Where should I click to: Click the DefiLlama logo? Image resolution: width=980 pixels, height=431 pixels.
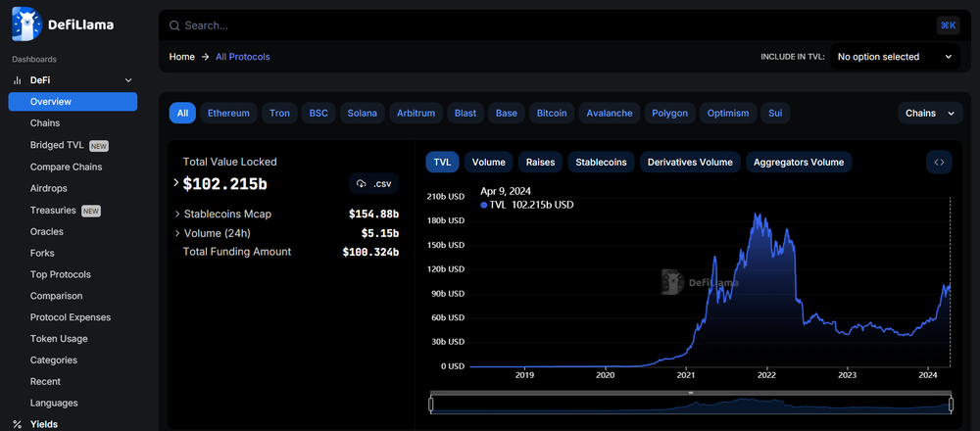click(x=63, y=24)
